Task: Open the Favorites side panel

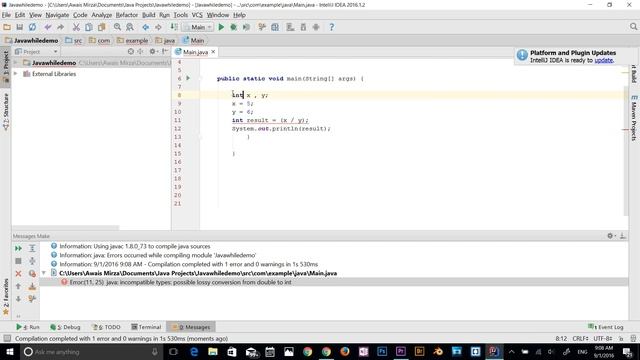Action: [x=6, y=297]
